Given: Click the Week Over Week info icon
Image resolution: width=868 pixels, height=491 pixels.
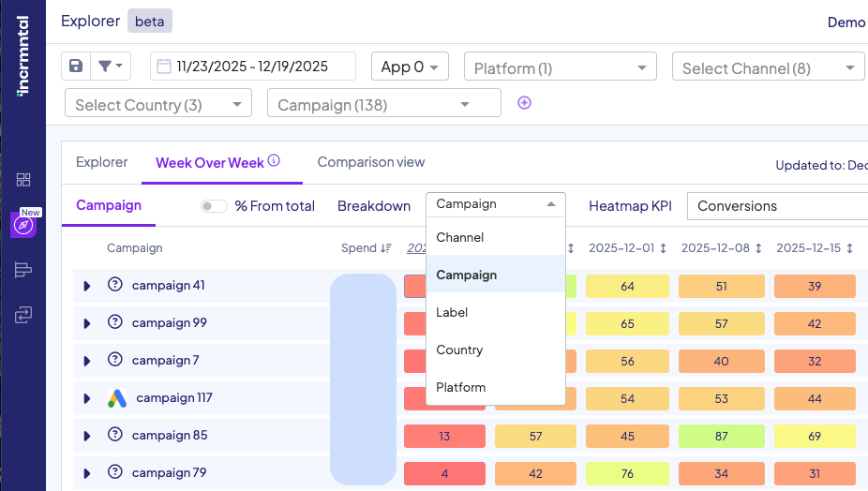Looking at the screenshot, I should click(274, 161).
